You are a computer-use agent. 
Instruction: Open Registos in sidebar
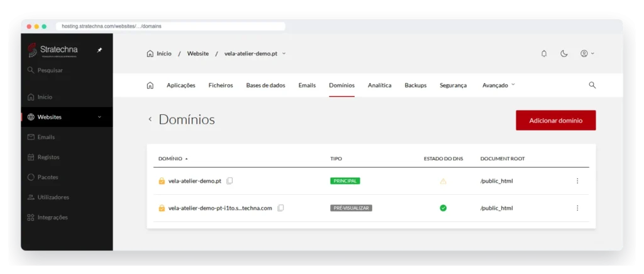click(43, 157)
